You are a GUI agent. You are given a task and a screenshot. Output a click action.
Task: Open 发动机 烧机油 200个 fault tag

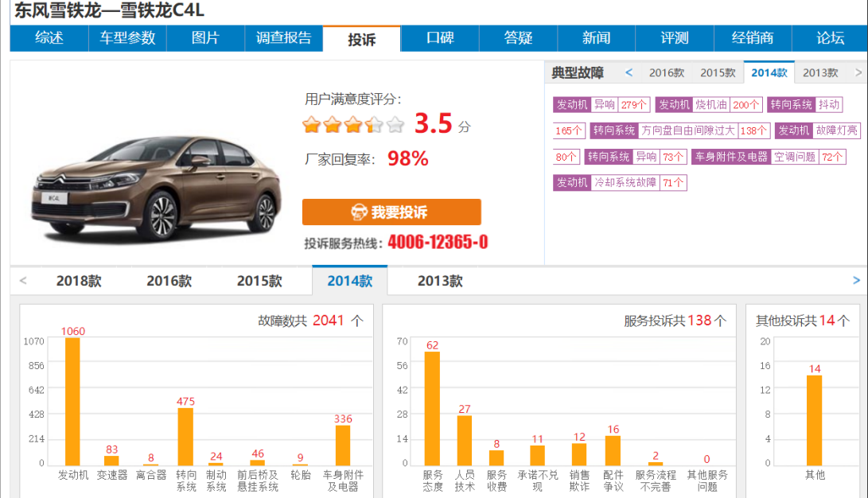pos(709,104)
